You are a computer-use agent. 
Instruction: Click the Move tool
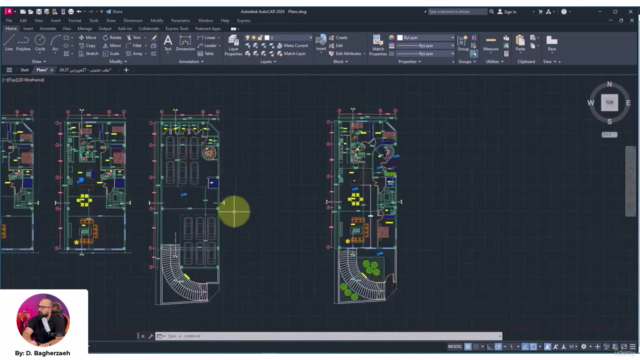[x=87, y=38]
